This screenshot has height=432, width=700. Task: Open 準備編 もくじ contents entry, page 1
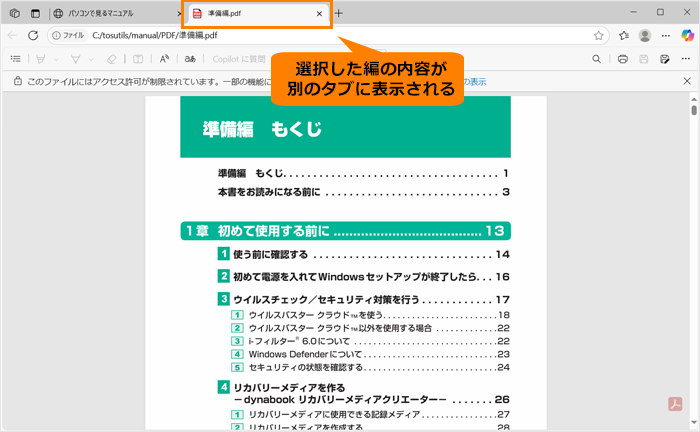pos(363,173)
